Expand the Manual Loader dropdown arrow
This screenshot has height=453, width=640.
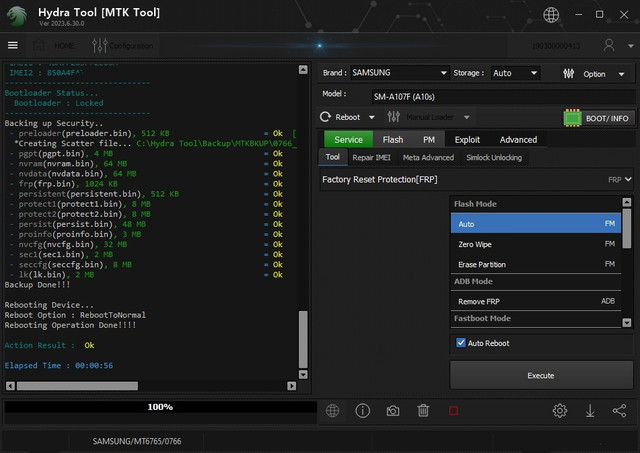tap(467, 118)
